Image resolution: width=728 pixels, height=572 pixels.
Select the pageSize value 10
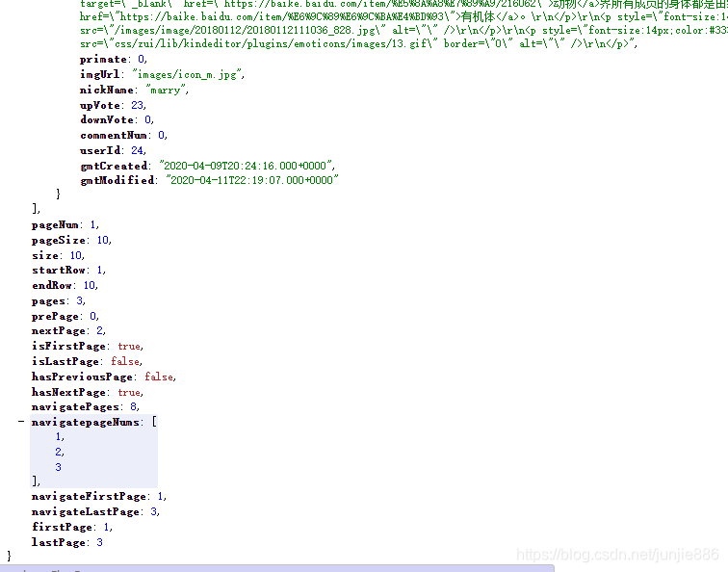pyautogui.click(x=103, y=240)
